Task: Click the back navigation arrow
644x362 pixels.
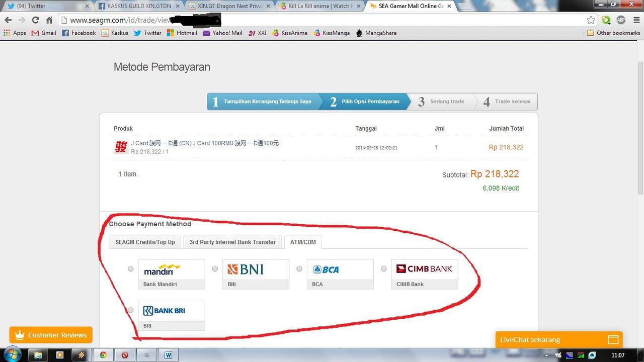Action: 8,21
